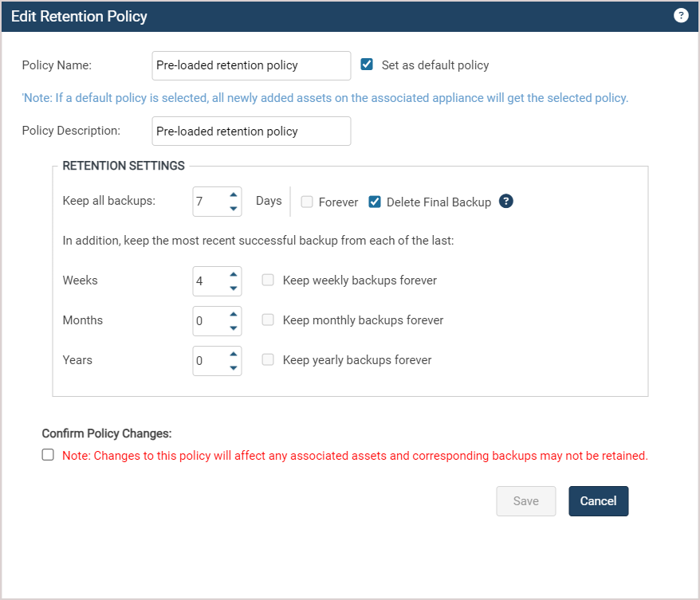700x600 pixels.
Task: Decrease the Months retention value
Action: (233, 327)
